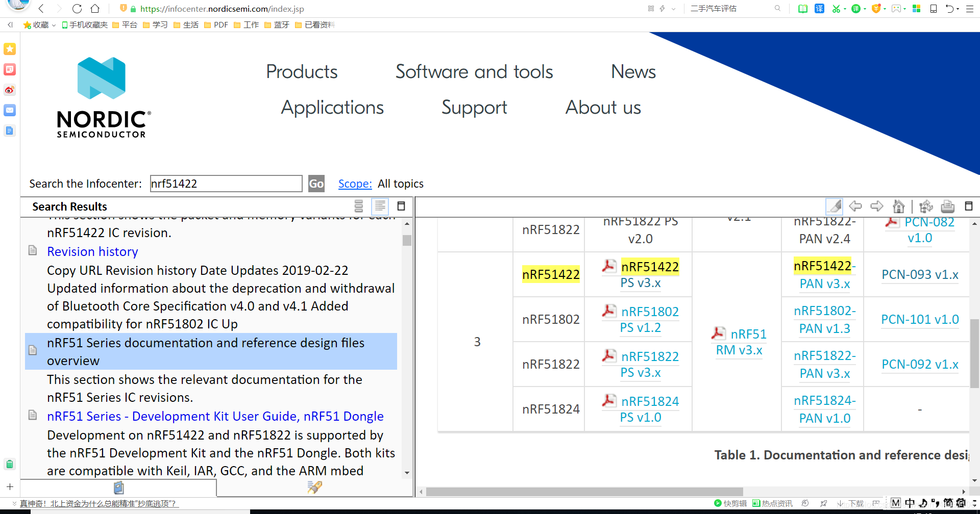The height and width of the screenshot is (514, 980).
Task: Open the Contents tab icon at bottom
Action: (x=119, y=487)
